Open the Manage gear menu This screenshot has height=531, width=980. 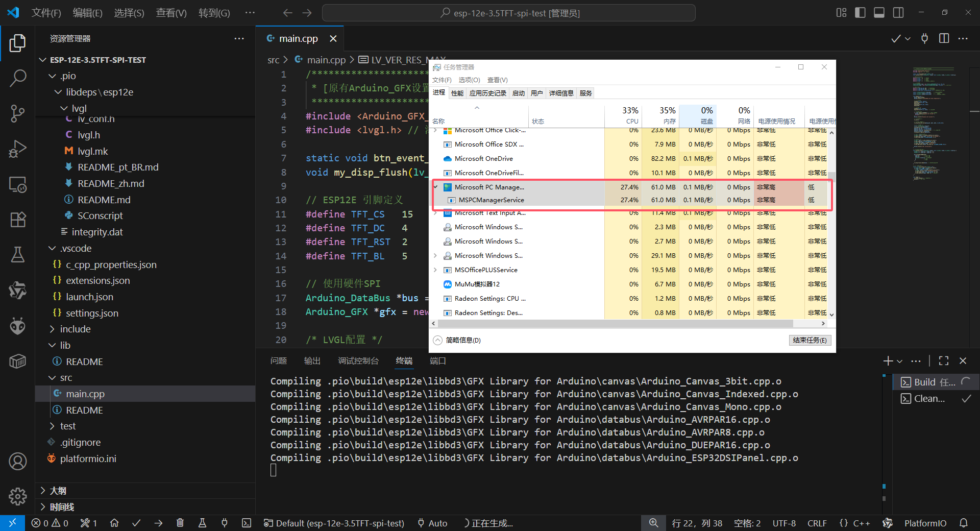coord(17,496)
